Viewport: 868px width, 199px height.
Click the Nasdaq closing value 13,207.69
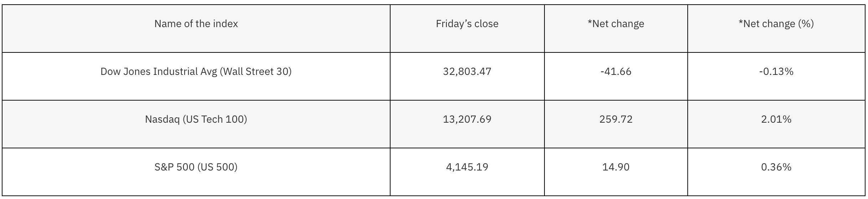click(x=467, y=119)
